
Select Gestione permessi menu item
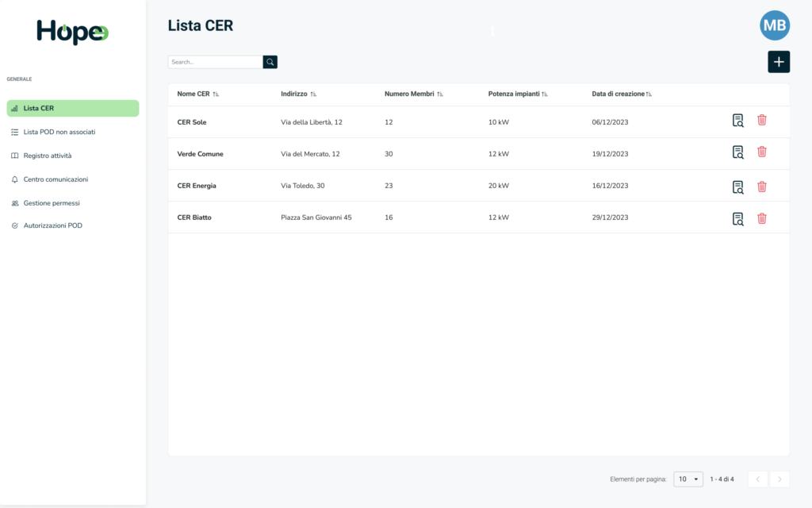(52, 203)
